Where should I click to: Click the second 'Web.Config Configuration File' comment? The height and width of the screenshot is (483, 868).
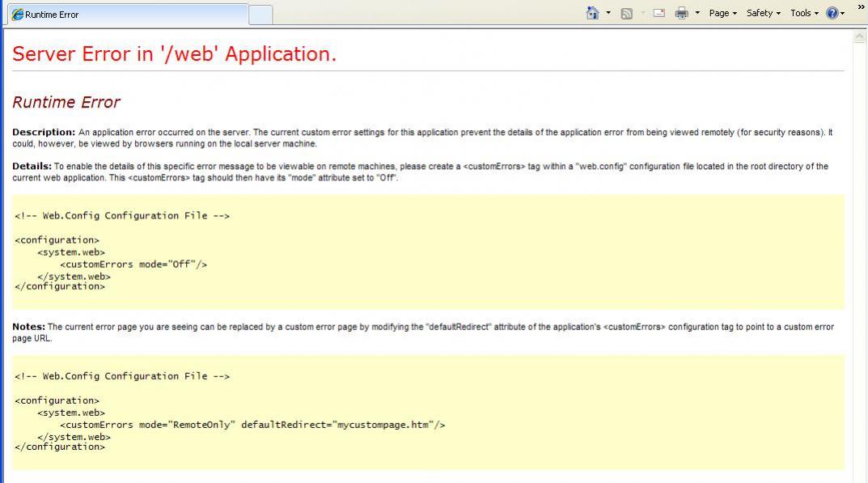tap(122, 376)
